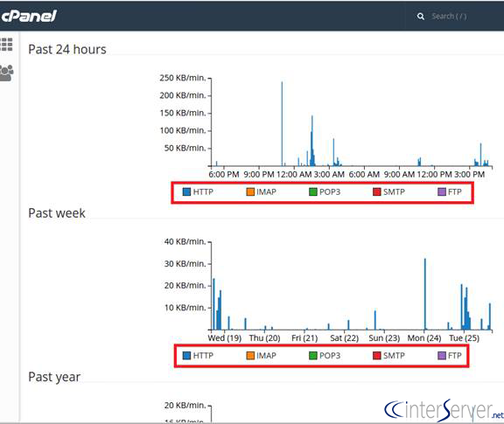Click the Mon (24) peak bar in Past week chart
504x424 pixels.
pos(425,294)
